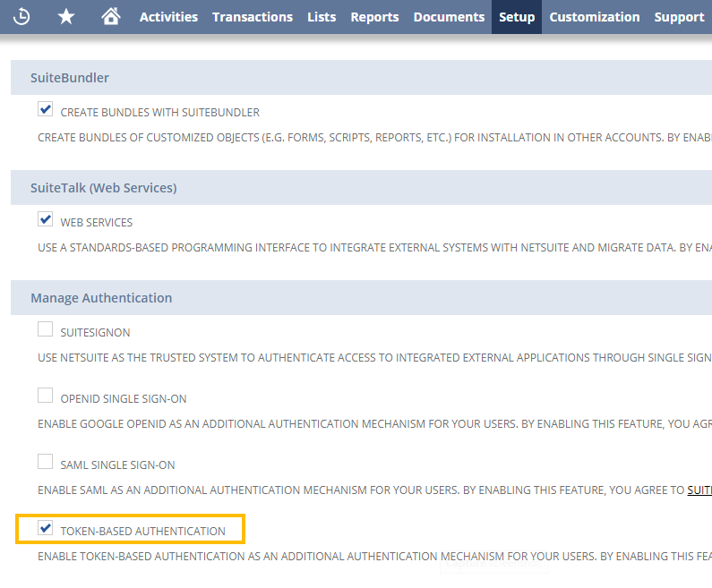Viewport: 712px width, 588px height.
Task: Uncheck Create Bundles with SuiteBundler checkbox
Action: [x=46, y=110]
